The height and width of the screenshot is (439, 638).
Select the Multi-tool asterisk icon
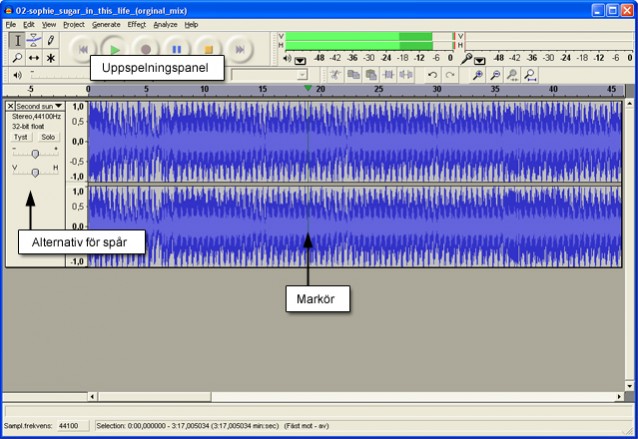pos(50,58)
